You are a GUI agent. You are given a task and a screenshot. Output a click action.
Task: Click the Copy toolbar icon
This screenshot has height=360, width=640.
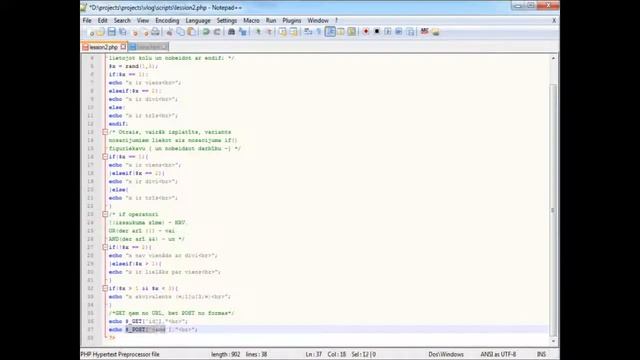tap(180, 32)
